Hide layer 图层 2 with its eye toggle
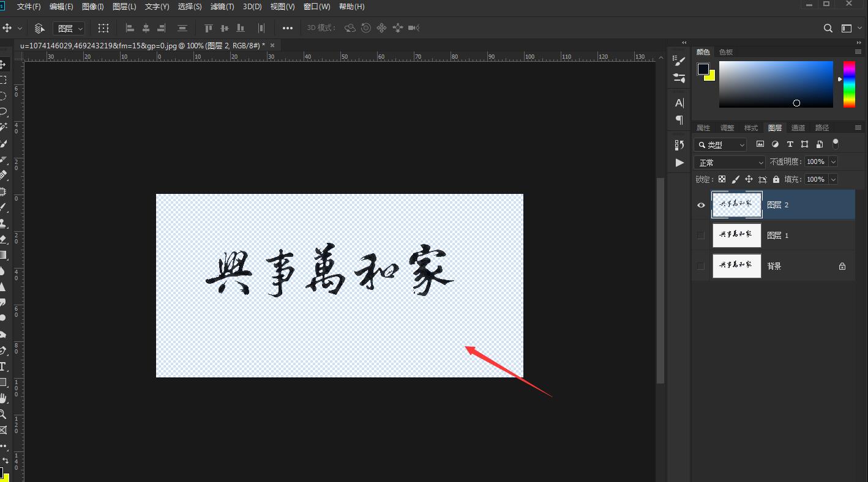Viewport: 868px width, 482px height. pyautogui.click(x=700, y=205)
